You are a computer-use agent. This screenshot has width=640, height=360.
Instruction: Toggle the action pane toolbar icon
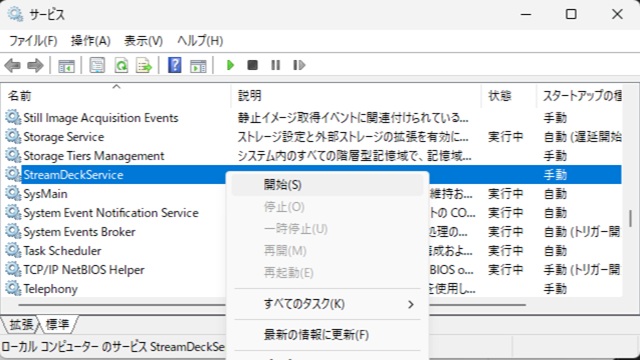pos(198,65)
